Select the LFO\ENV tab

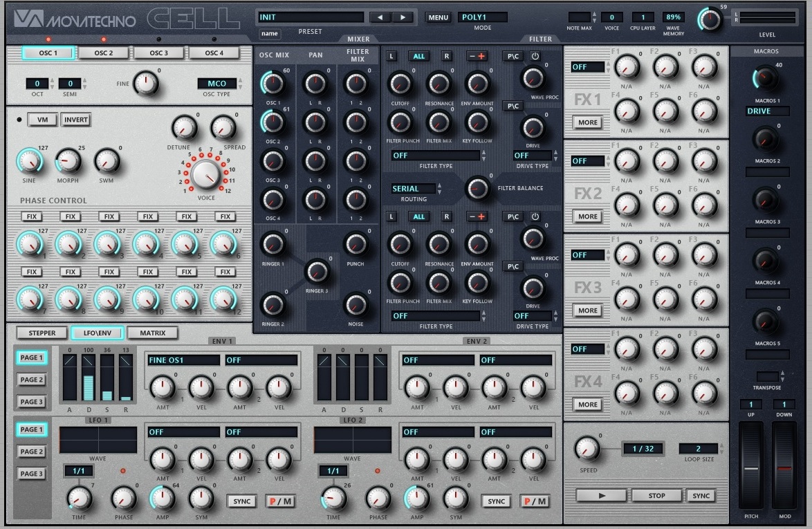click(x=98, y=333)
